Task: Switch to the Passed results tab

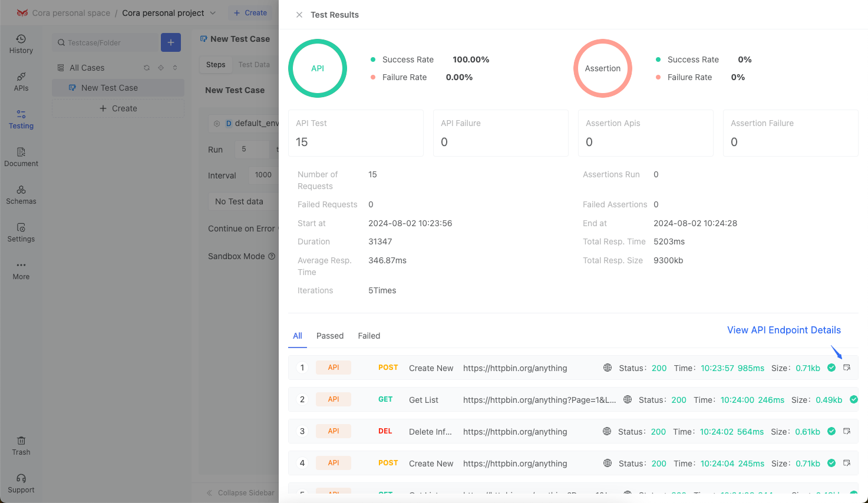Action: (x=330, y=336)
